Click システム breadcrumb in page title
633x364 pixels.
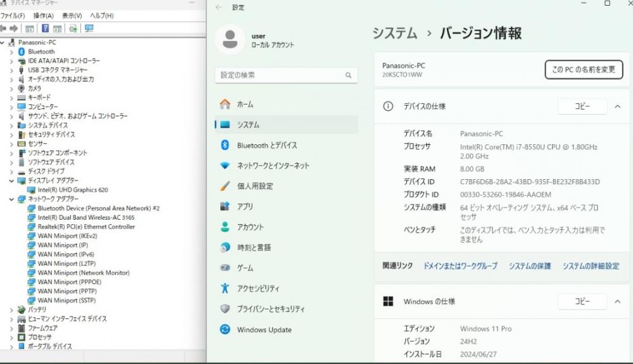[395, 33]
